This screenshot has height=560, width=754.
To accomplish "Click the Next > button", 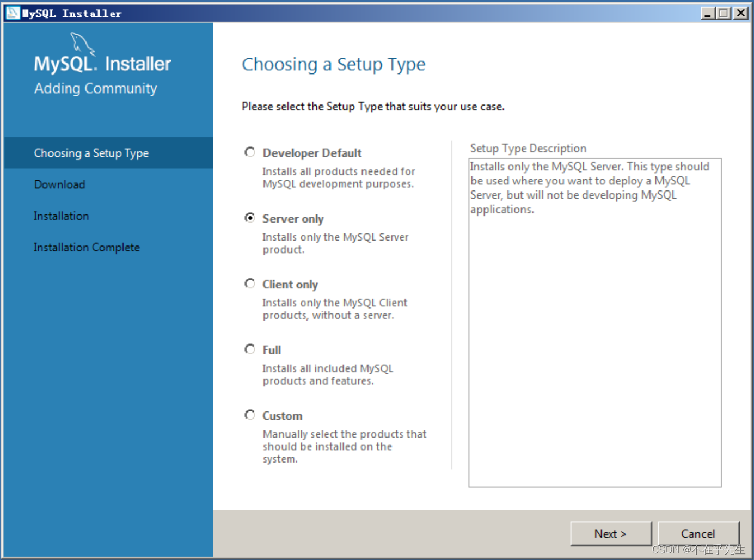I will click(x=611, y=533).
